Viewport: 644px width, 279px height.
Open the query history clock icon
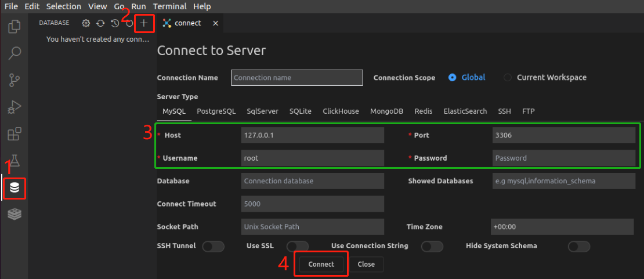coord(115,23)
